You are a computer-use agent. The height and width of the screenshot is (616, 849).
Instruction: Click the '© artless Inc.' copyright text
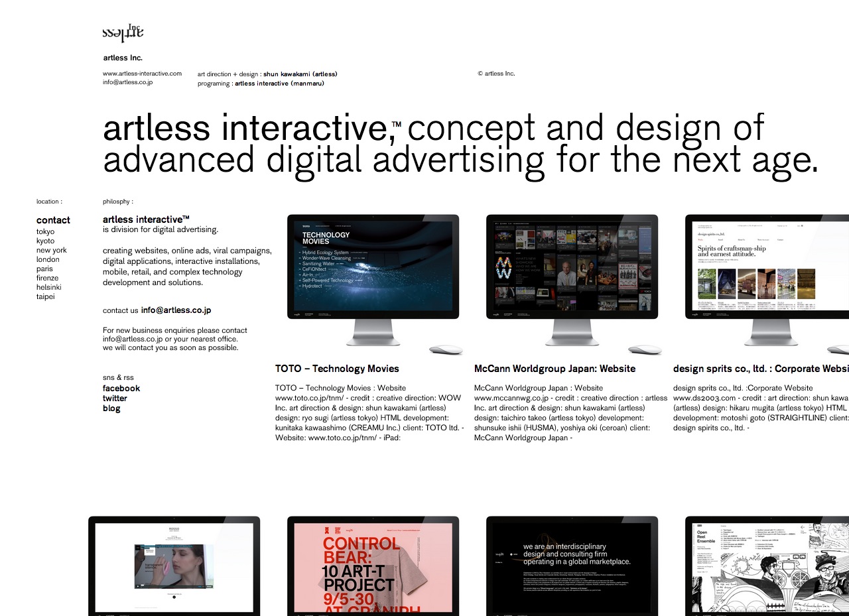(496, 74)
